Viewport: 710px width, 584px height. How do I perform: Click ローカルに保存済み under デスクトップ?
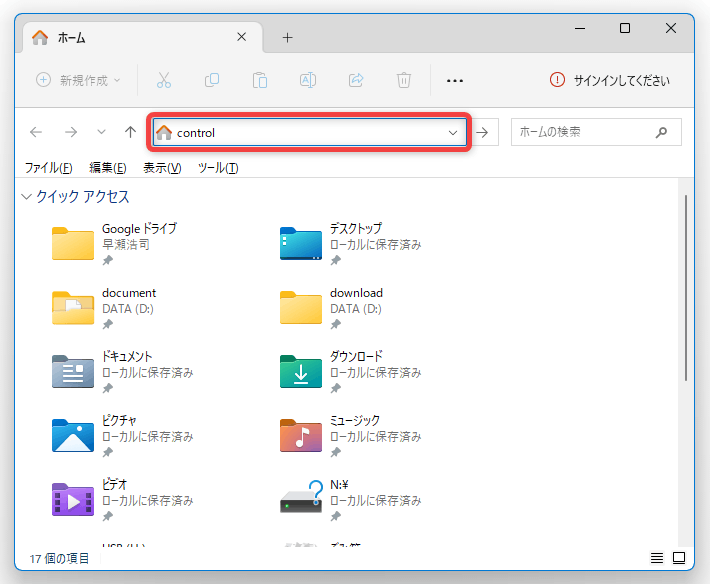pyautogui.click(x=375, y=245)
